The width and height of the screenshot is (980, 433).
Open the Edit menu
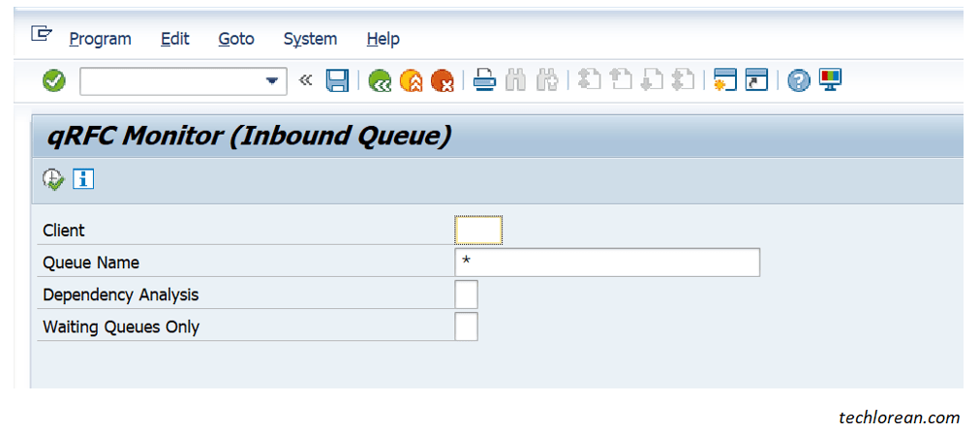click(175, 40)
